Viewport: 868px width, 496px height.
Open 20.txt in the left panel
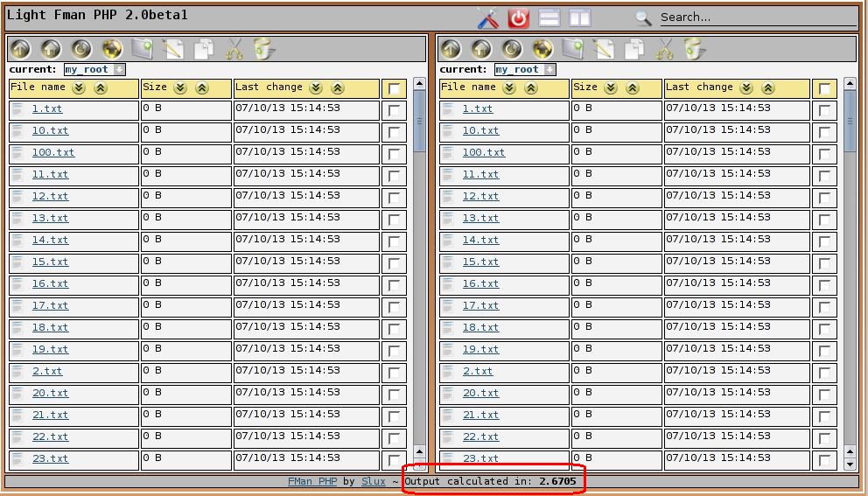pos(51,394)
